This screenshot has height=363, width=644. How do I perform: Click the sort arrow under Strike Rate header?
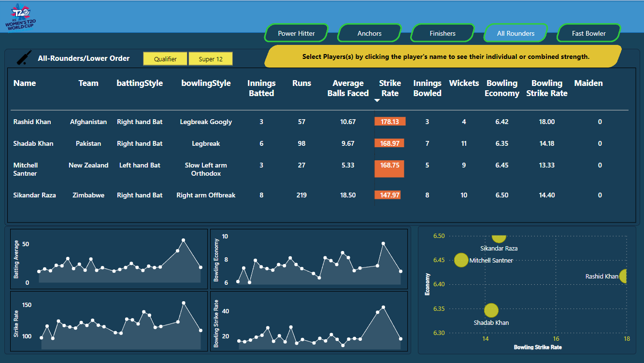(x=377, y=100)
